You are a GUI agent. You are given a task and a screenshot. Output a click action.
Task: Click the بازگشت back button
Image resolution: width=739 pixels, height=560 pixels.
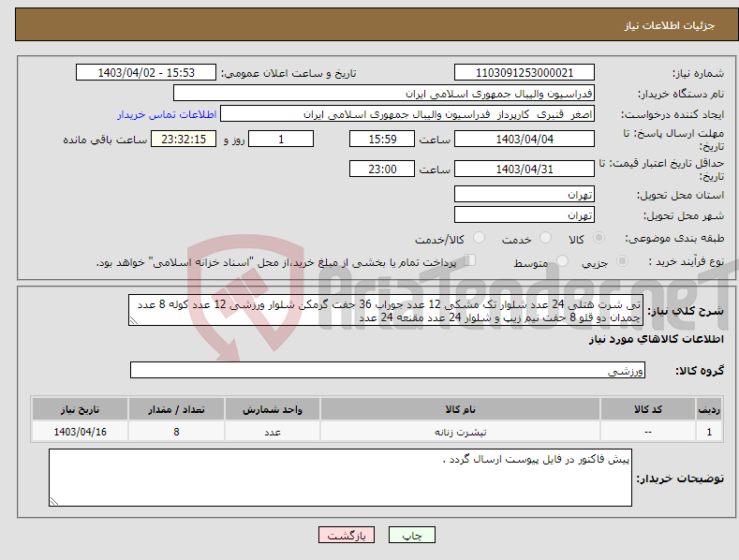coord(347,535)
